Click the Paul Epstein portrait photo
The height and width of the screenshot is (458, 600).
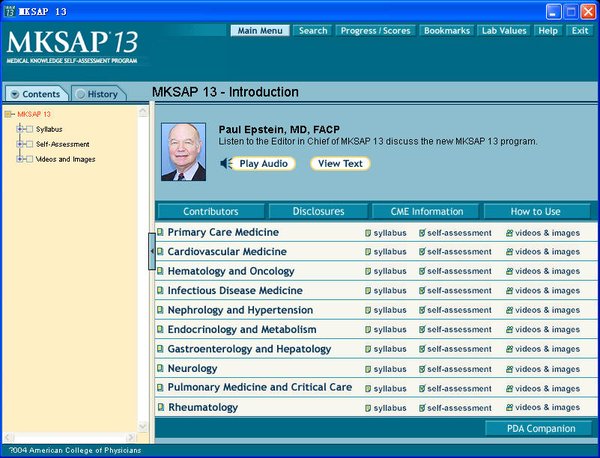pyautogui.click(x=183, y=152)
